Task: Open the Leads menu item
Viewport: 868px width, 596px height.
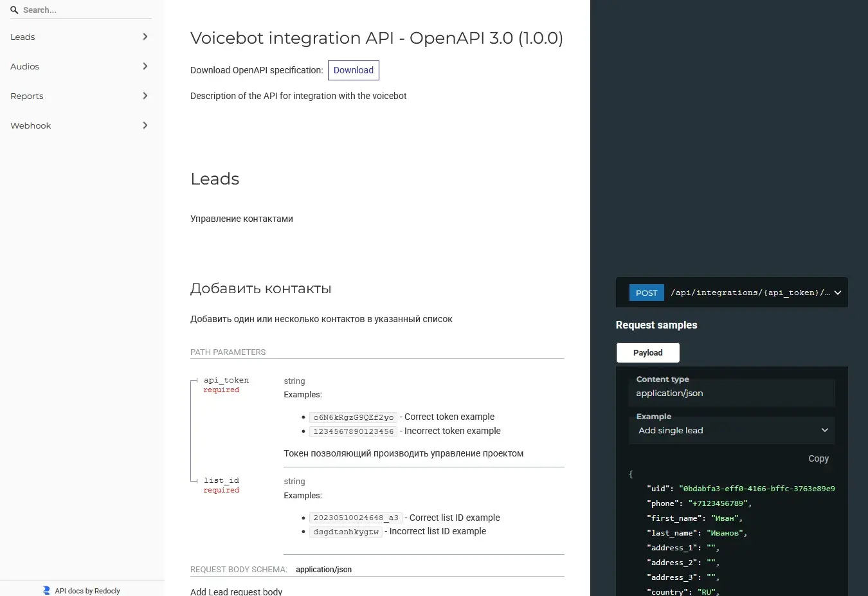Action: coord(82,37)
